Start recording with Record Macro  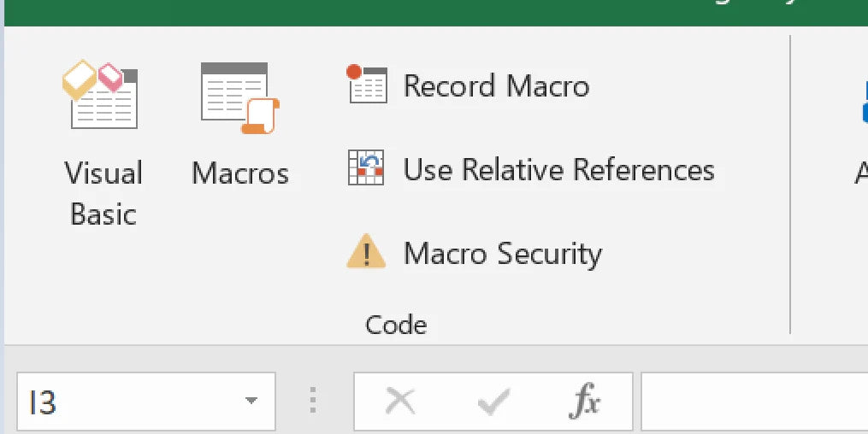[469, 85]
